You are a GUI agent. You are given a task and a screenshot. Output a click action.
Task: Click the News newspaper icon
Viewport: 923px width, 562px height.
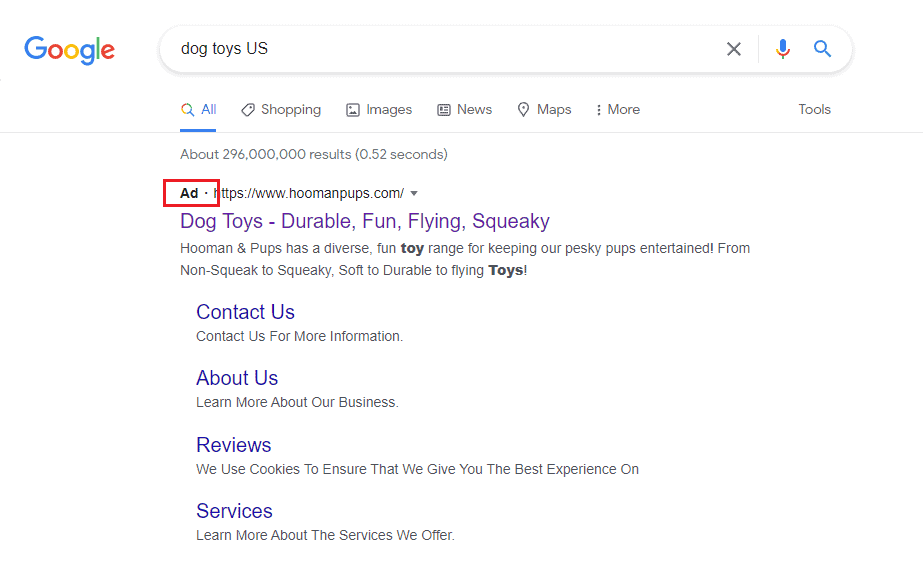click(444, 110)
